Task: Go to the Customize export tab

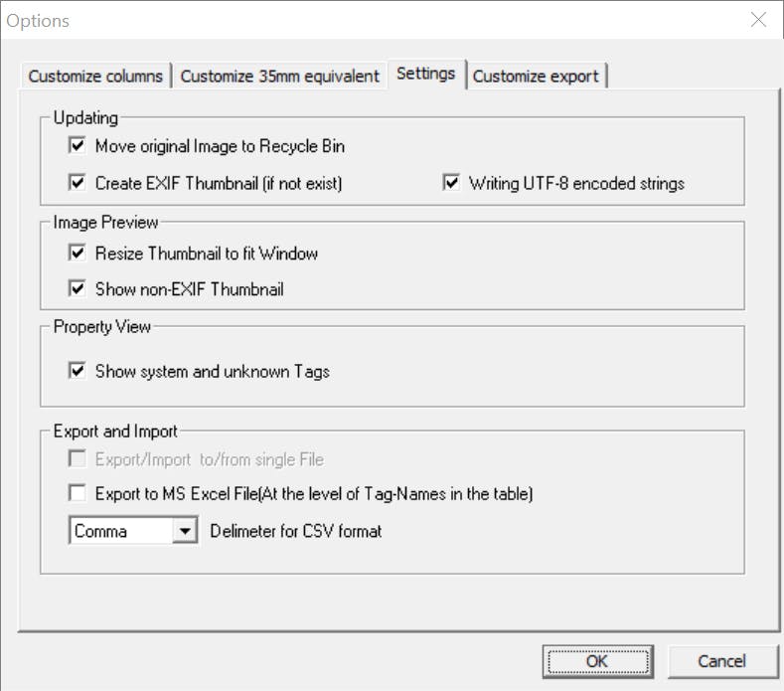Action: (536, 77)
